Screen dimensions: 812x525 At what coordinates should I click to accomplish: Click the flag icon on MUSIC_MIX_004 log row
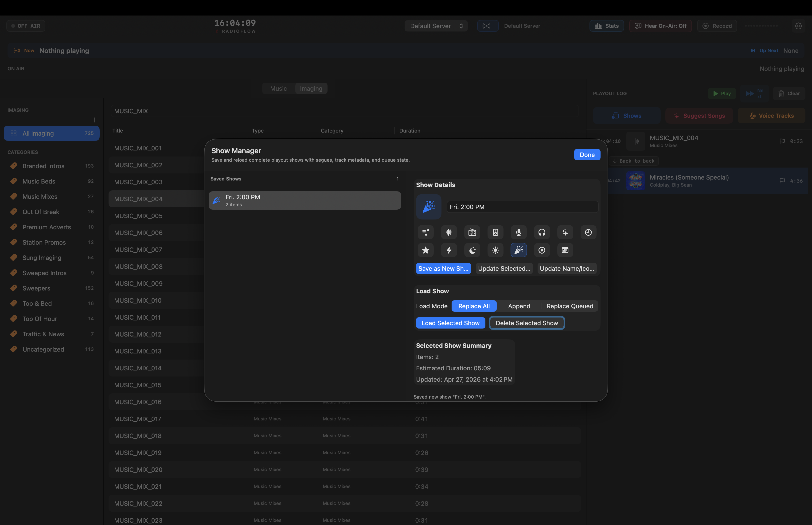pyautogui.click(x=782, y=141)
